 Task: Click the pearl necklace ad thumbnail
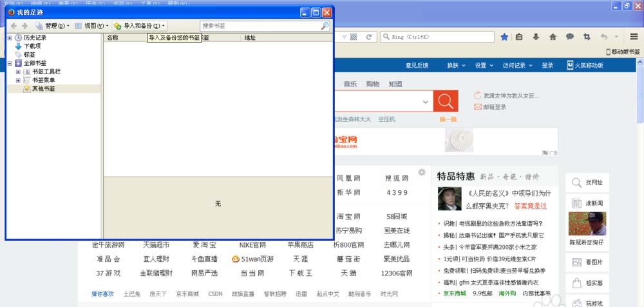point(459,140)
